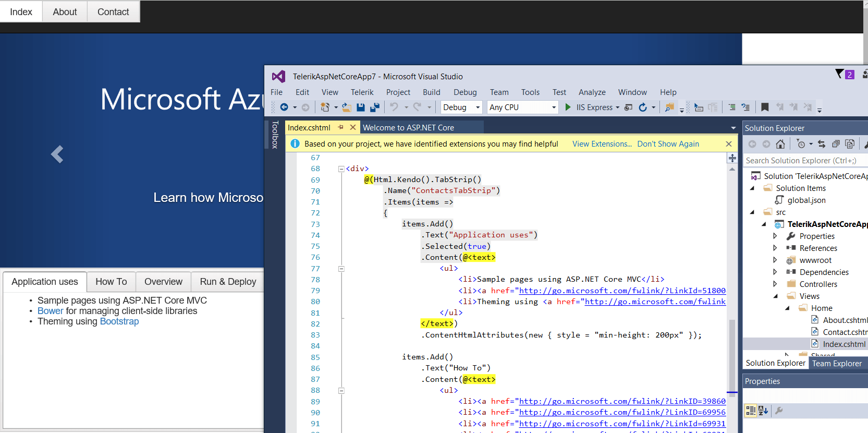Click the Property Pages wrench in Properties panel
This screenshot has width=868, height=433.
tap(779, 411)
